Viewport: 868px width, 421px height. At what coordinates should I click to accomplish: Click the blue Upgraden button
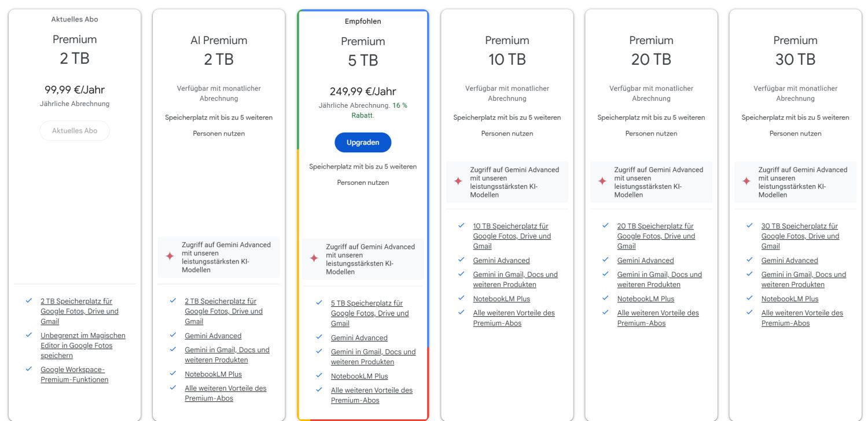click(x=363, y=142)
